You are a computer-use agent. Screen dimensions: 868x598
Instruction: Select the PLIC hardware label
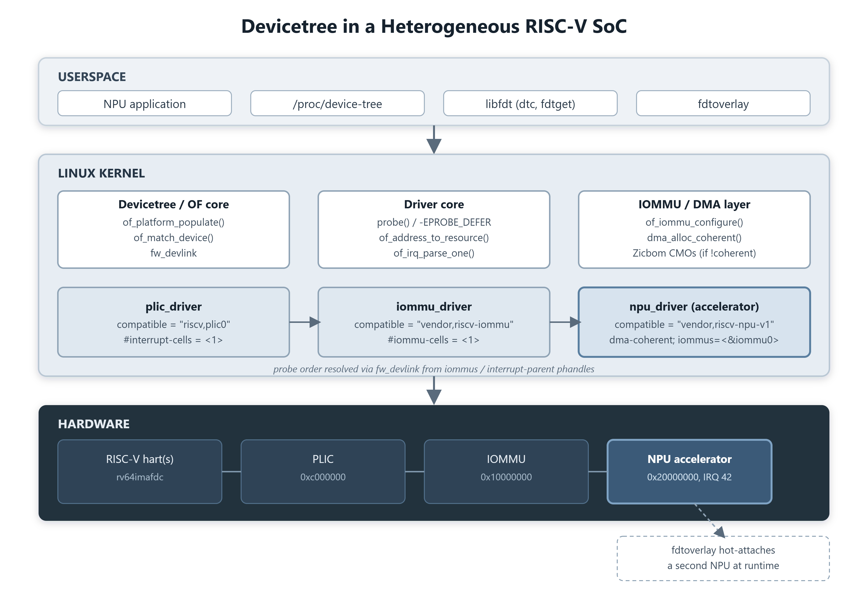tap(323, 459)
